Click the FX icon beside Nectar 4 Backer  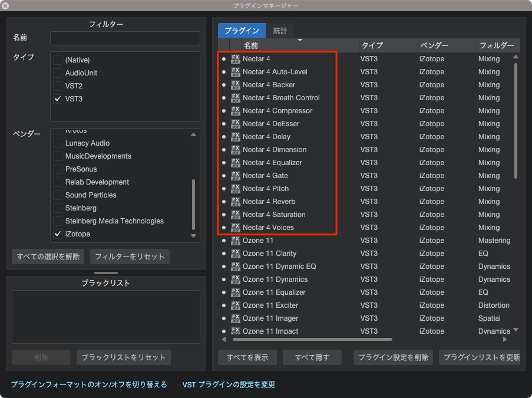click(236, 84)
